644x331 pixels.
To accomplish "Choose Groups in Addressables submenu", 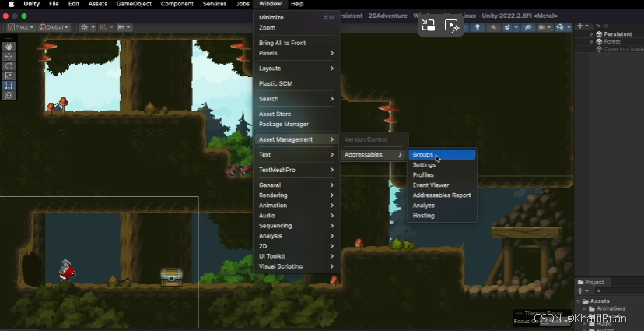I will tap(442, 155).
